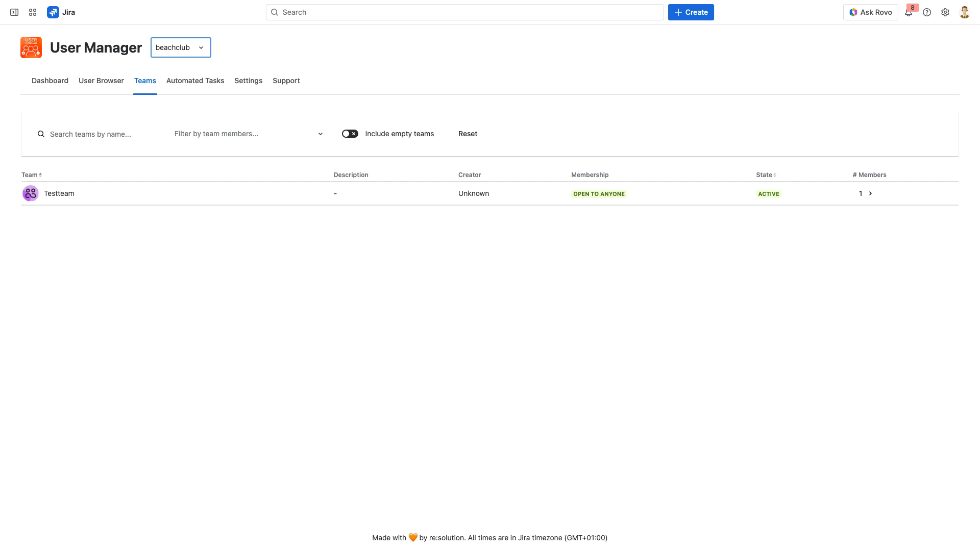
Task: Open the Automated Tasks tab
Action: 195,81
